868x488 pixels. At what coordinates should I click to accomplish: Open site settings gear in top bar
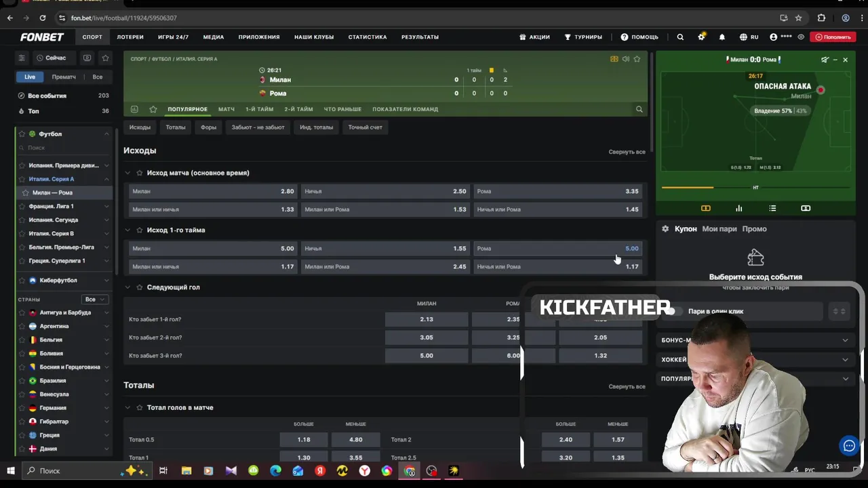point(701,37)
